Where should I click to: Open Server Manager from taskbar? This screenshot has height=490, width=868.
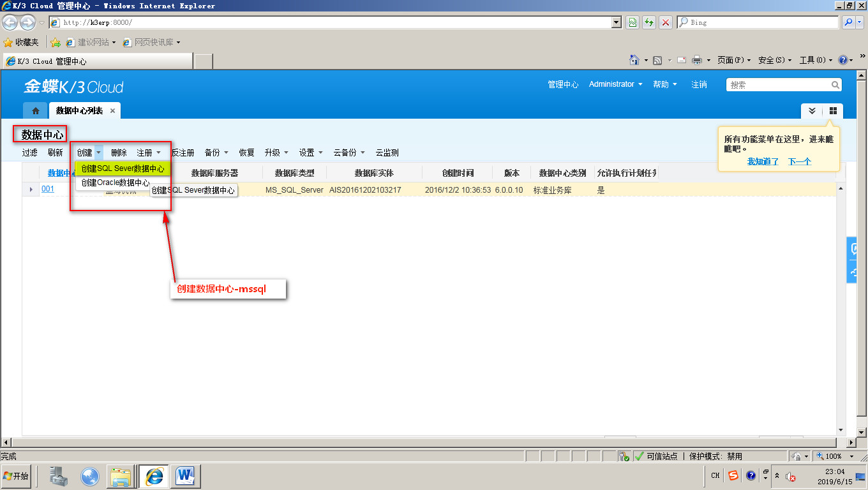click(x=59, y=476)
